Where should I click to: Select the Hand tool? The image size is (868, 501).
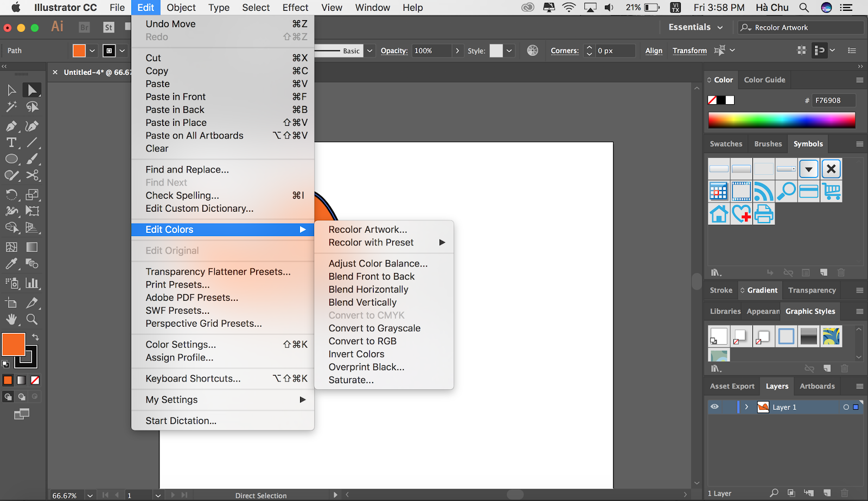[11, 319]
